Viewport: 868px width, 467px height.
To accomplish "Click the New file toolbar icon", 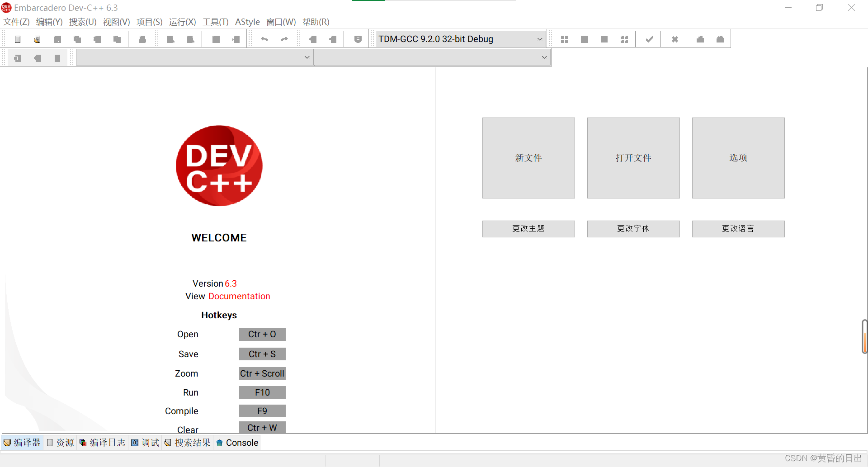I will click(18, 39).
